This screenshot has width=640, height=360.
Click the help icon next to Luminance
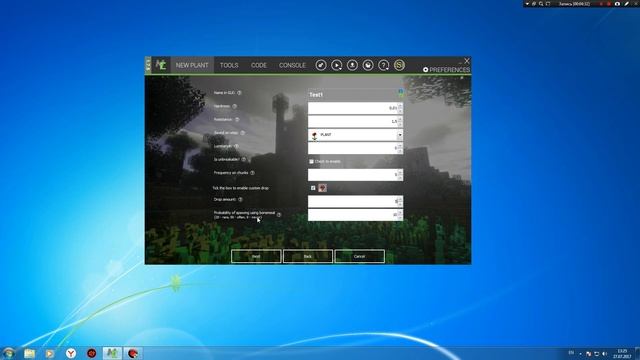pyautogui.click(x=236, y=146)
